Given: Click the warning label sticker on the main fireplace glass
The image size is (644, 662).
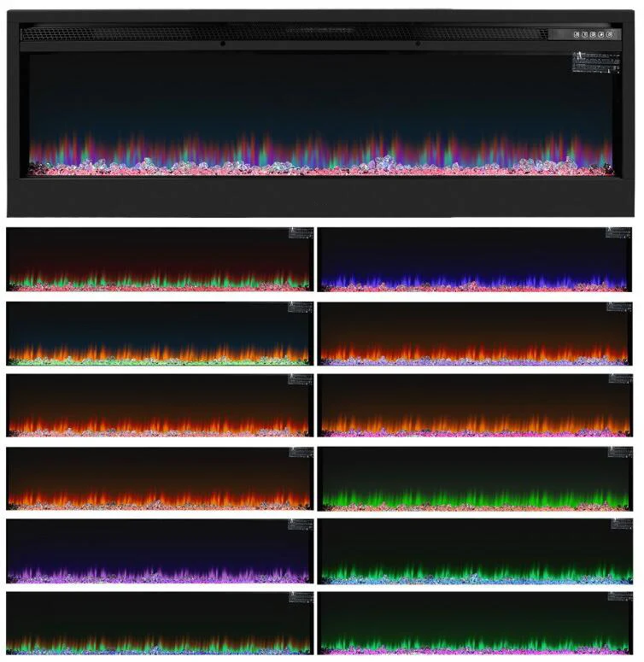Looking at the screenshot, I should tap(596, 62).
